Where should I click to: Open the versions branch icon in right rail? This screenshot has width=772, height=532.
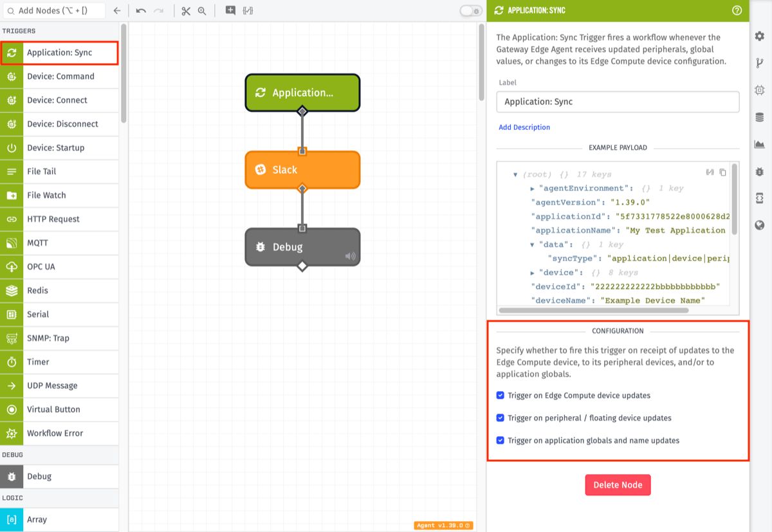tap(760, 62)
